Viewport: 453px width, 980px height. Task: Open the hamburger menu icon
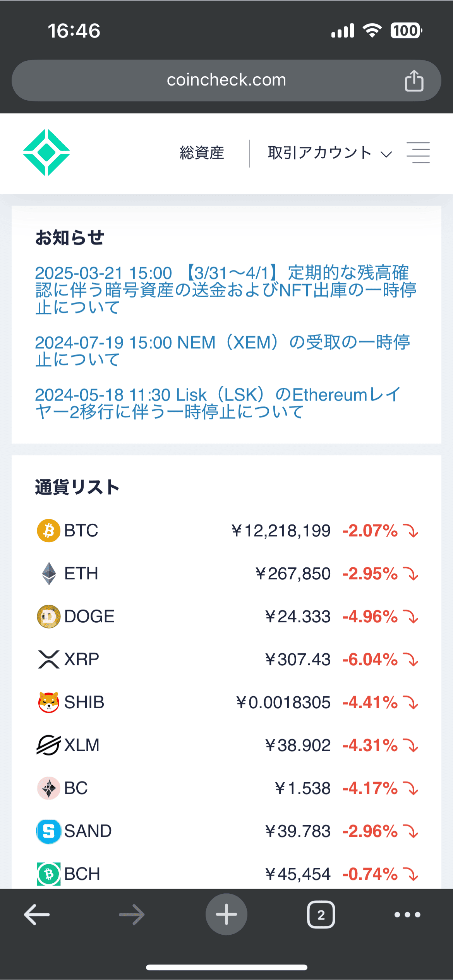point(418,152)
